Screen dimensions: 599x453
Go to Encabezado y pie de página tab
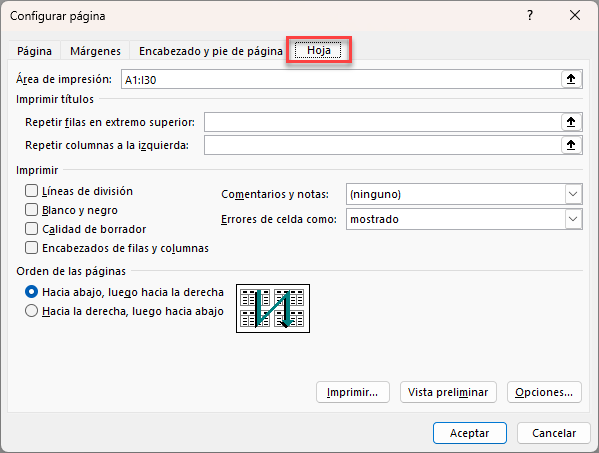click(x=210, y=51)
